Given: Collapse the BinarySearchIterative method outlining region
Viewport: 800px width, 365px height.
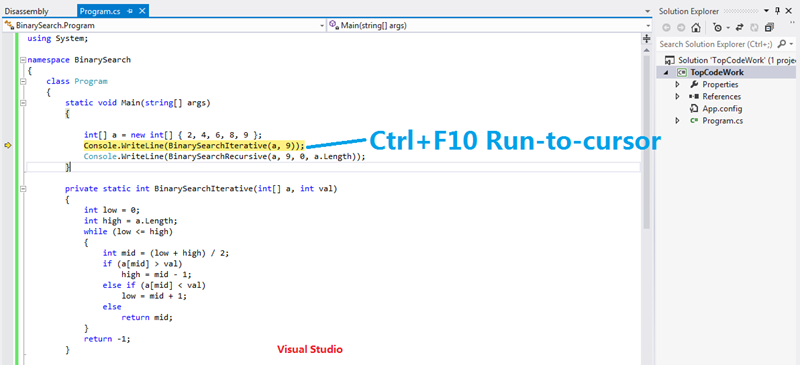Looking at the screenshot, I should [x=23, y=189].
